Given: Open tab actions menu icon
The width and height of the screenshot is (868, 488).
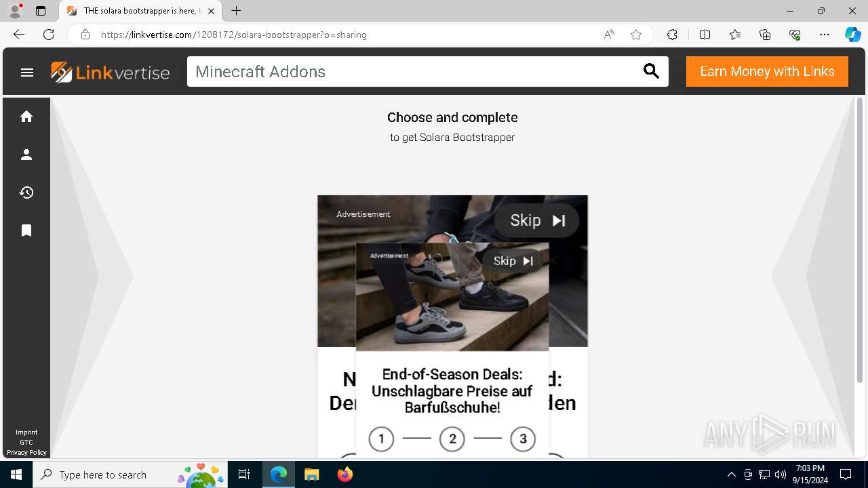Looking at the screenshot, I should [x=41, y=11].
